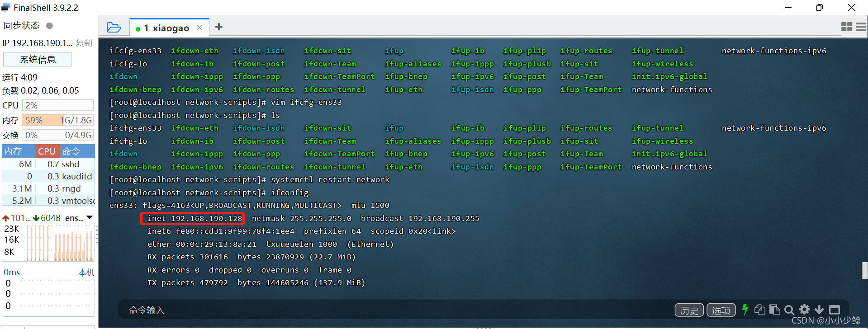
Task: Click the upload speed 101 indicator
Action: point(17,218)
